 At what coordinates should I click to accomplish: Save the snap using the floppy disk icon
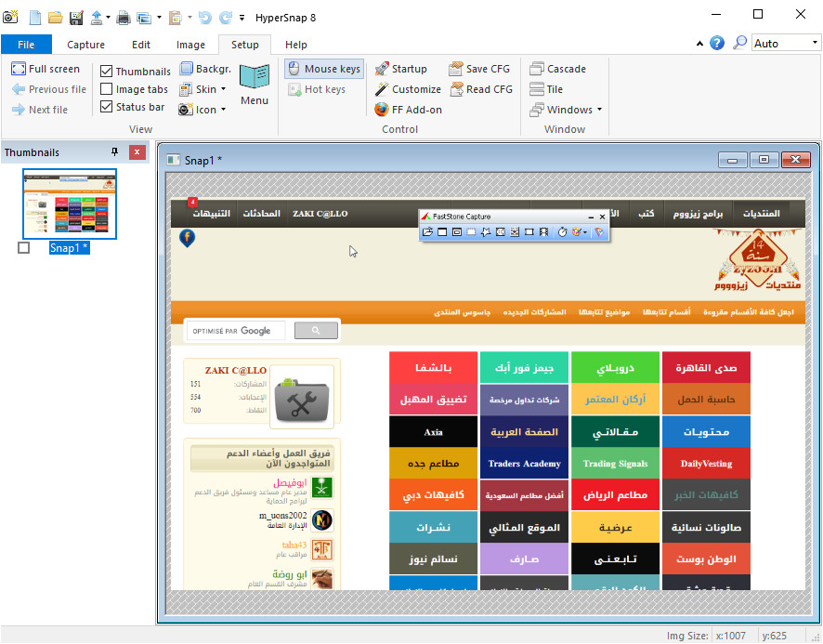76,18
